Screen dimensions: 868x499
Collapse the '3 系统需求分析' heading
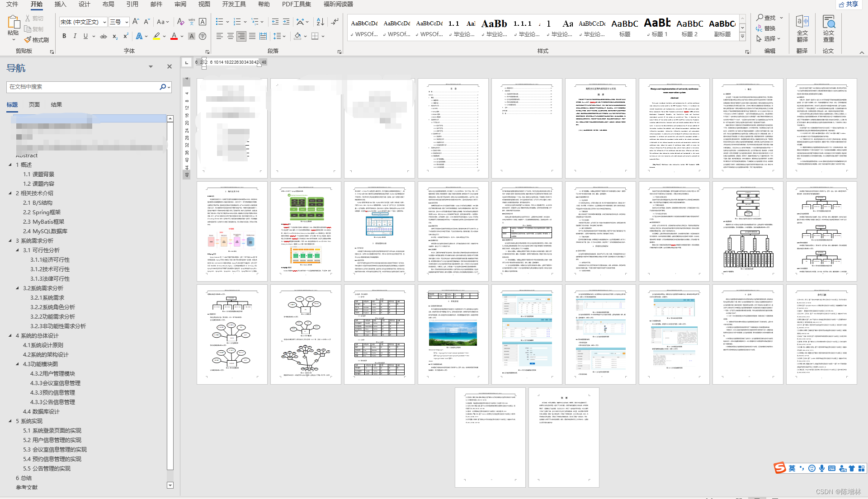point(10,241)
